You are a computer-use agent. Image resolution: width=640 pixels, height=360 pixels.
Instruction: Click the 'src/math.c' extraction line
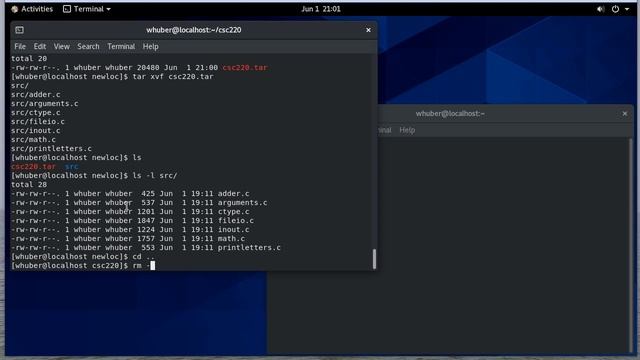33,140
